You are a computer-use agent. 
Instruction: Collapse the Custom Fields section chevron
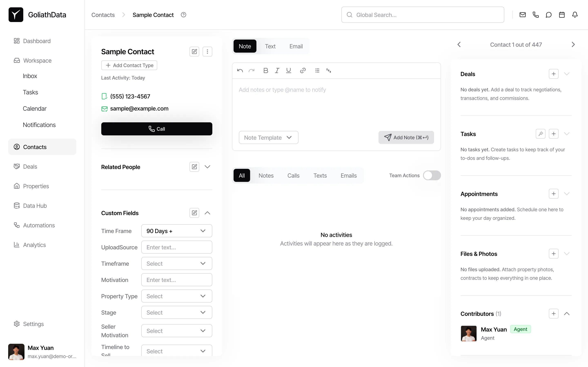coord(207,213)
